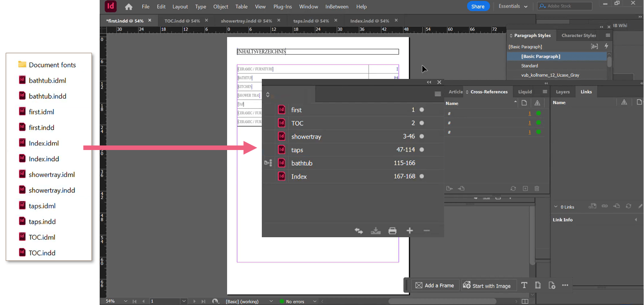Expand the Link Info disclosure arrow
This screenshot has height=305, width=644.
click(636, 220)
